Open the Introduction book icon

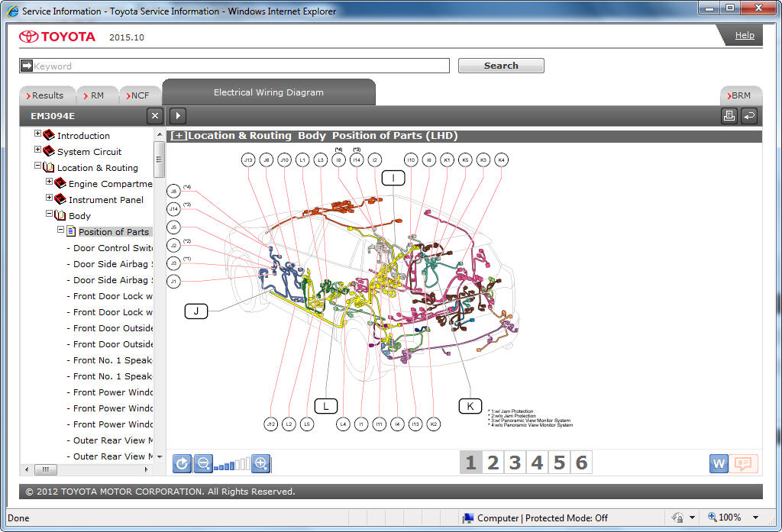click(x=49, y=135)
